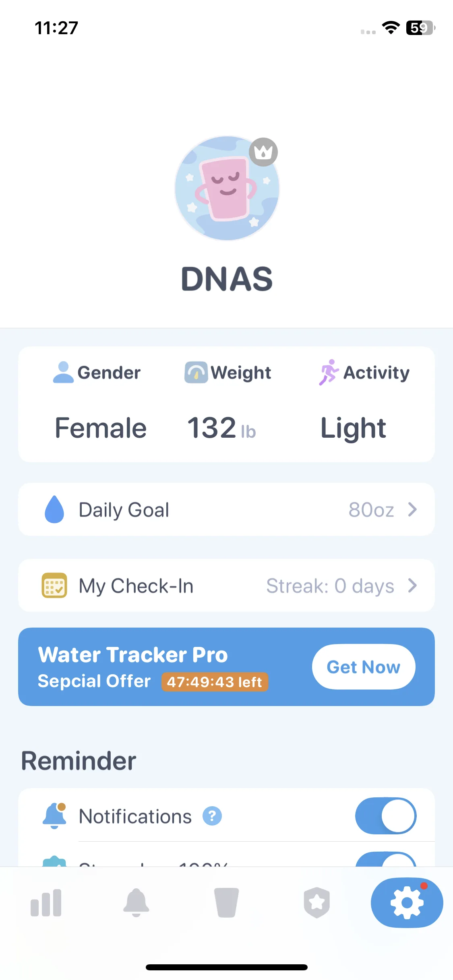Edit the Female gender setting

(x=101, y=428)
